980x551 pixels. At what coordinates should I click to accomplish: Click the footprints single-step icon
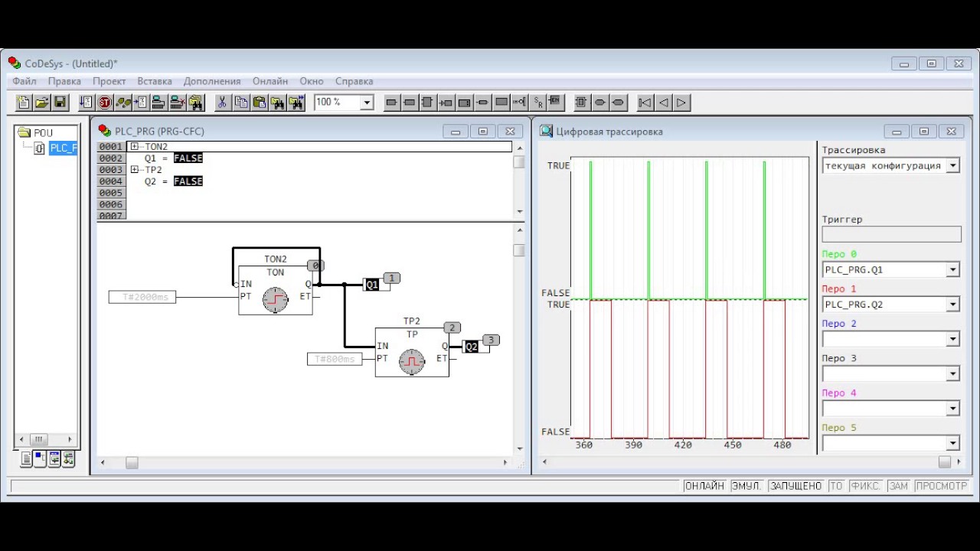point(122,102)
